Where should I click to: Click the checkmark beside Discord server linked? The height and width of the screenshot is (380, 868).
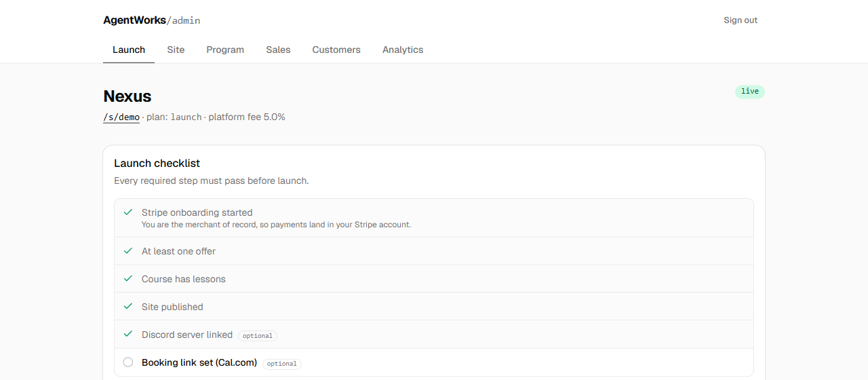pyautogui.click(x=127, y=335)
